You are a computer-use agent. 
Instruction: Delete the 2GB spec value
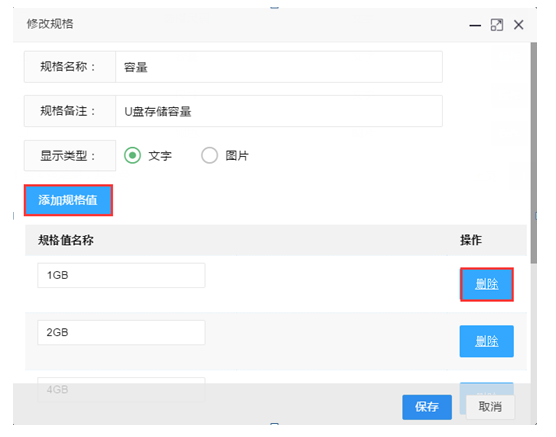[x=486, y=341]
